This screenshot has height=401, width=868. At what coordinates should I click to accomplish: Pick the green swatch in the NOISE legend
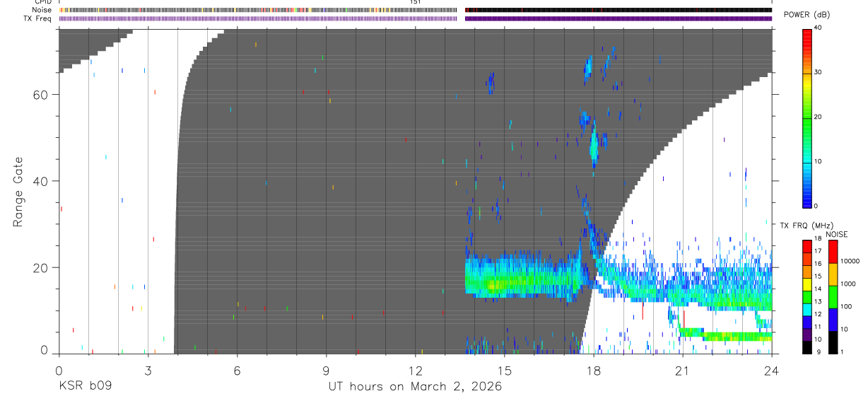[x=833, y=296]
